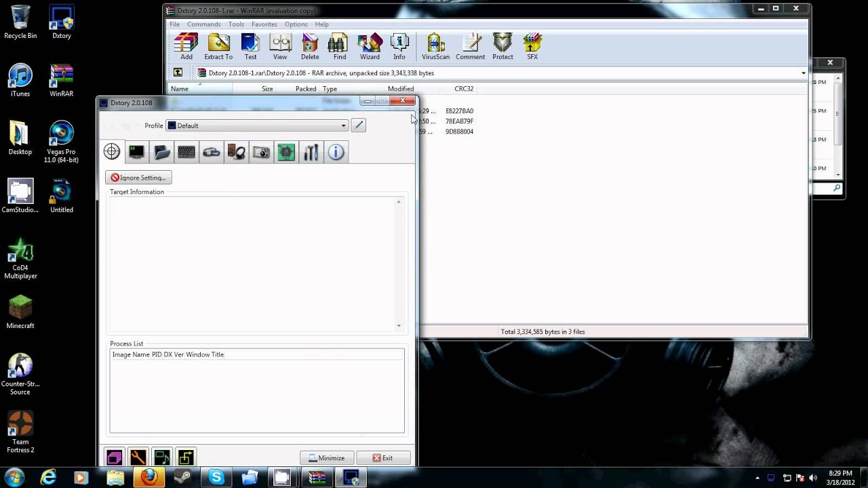Click the iTunes desktop icon

[20, 81]
